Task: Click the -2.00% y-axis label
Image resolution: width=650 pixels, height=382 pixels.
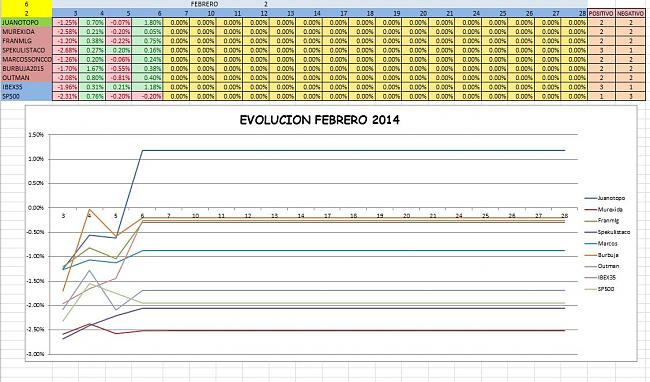Action: pos(35,305)
